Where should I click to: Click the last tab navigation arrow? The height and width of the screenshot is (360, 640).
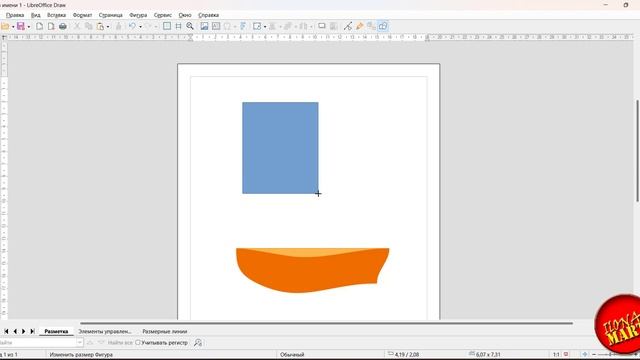tap(32, 331)
